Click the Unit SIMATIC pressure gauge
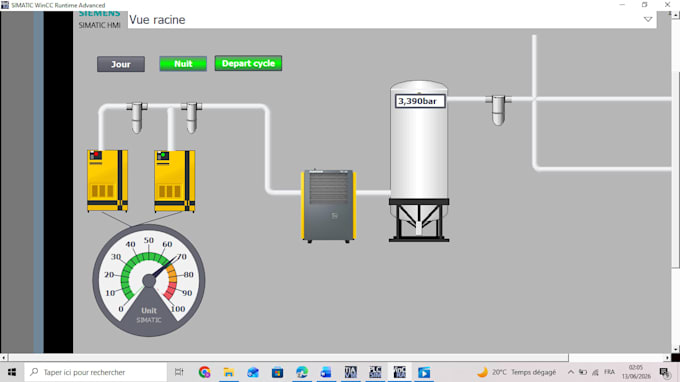The width and height of the screenshot is (680, 382). pyautogui.click(x=149, y=280)
